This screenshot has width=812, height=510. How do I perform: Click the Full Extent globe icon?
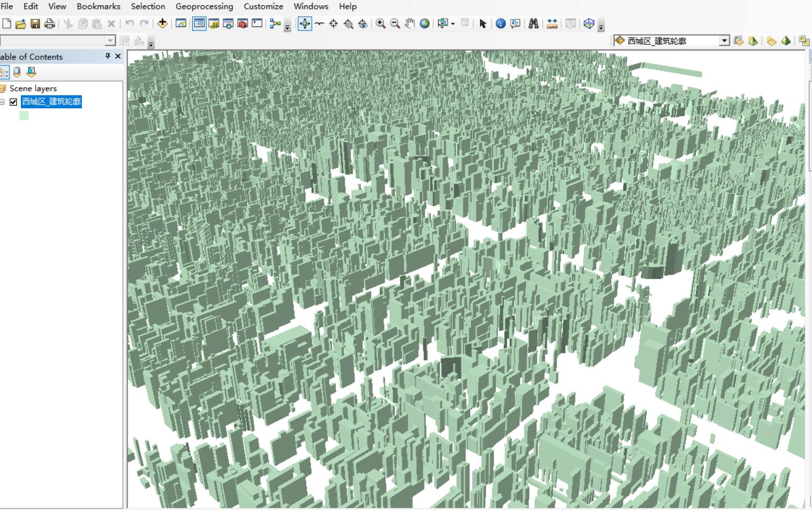click(425, 24)
